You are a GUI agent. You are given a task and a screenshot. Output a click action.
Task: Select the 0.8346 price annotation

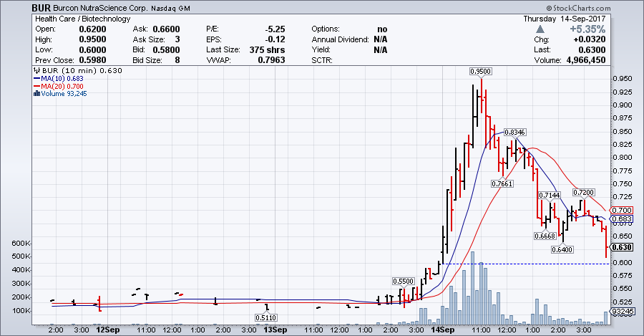514,133
